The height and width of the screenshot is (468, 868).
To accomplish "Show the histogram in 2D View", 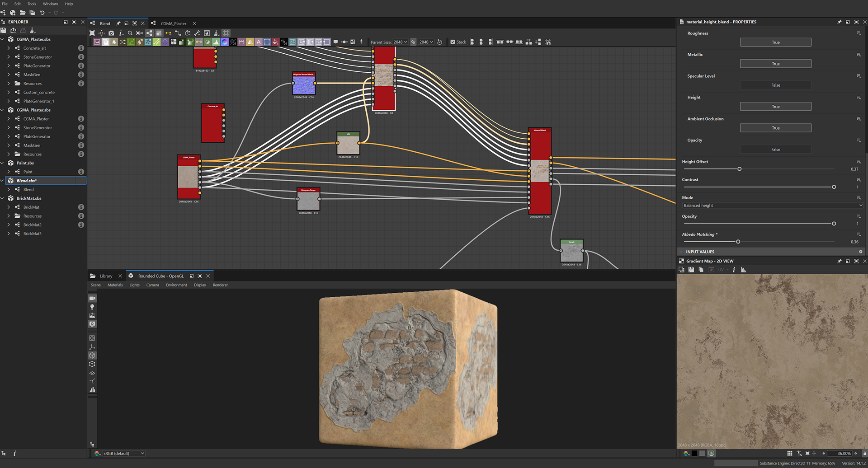I will (744, 270).
